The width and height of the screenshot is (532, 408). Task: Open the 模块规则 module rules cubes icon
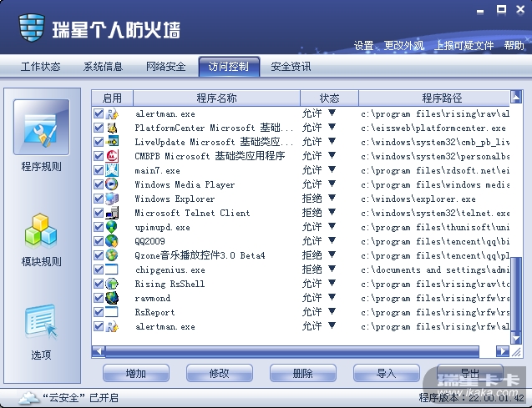pos(41,230)
